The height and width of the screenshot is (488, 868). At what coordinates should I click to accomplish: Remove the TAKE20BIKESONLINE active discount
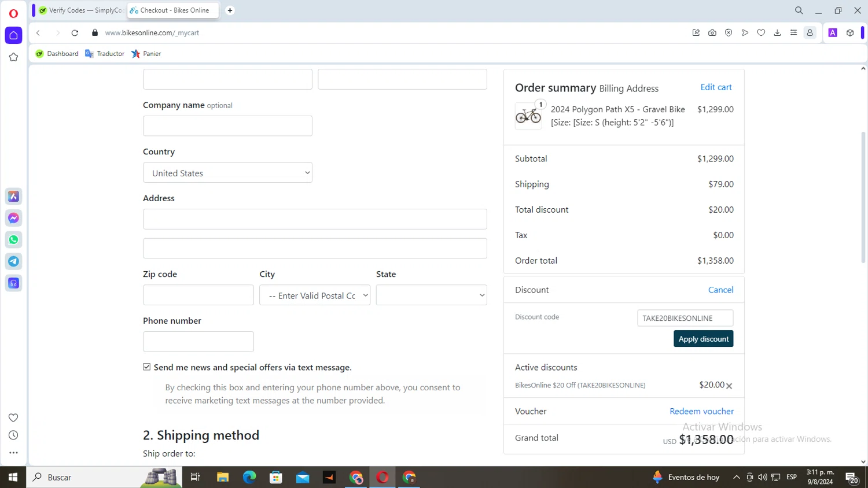(729, 386)
